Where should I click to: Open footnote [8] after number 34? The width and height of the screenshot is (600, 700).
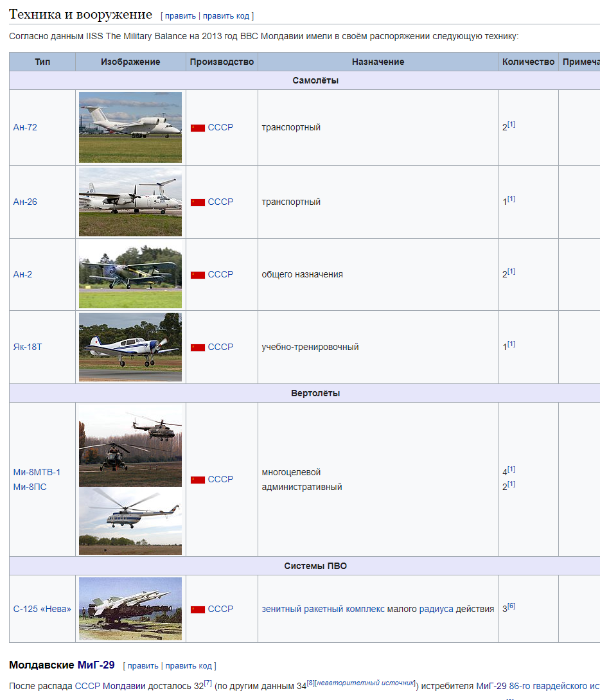click(310, 683)
